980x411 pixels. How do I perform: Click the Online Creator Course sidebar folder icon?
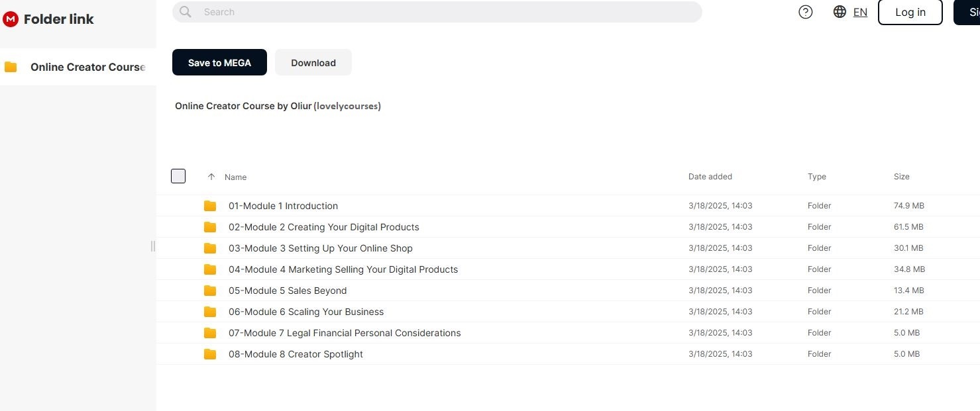(11, 67)
